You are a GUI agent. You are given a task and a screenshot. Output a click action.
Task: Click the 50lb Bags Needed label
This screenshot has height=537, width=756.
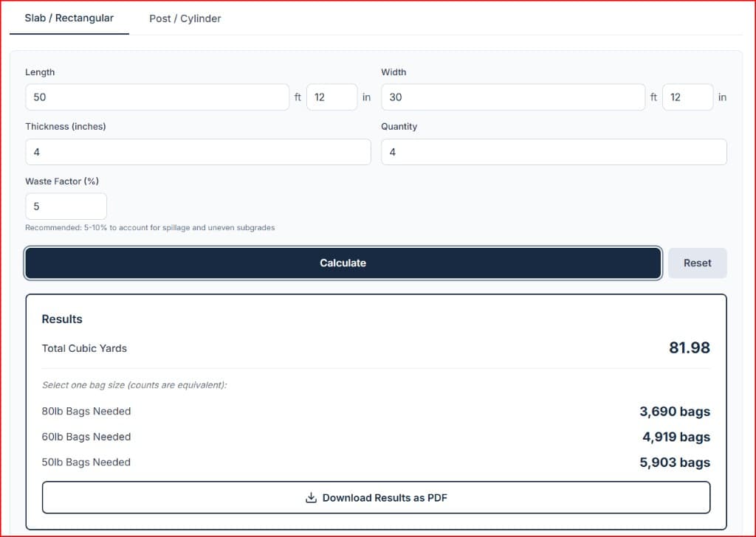click(86, 462)
